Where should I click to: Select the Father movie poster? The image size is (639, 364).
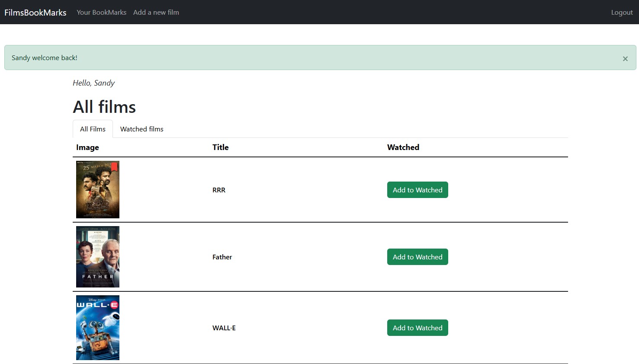point(98,257)
